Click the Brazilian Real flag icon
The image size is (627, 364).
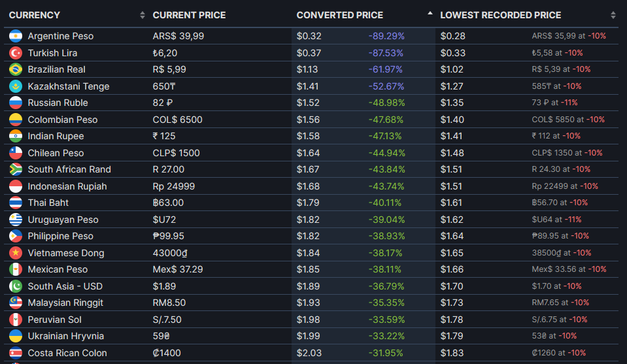click(16, 69)
